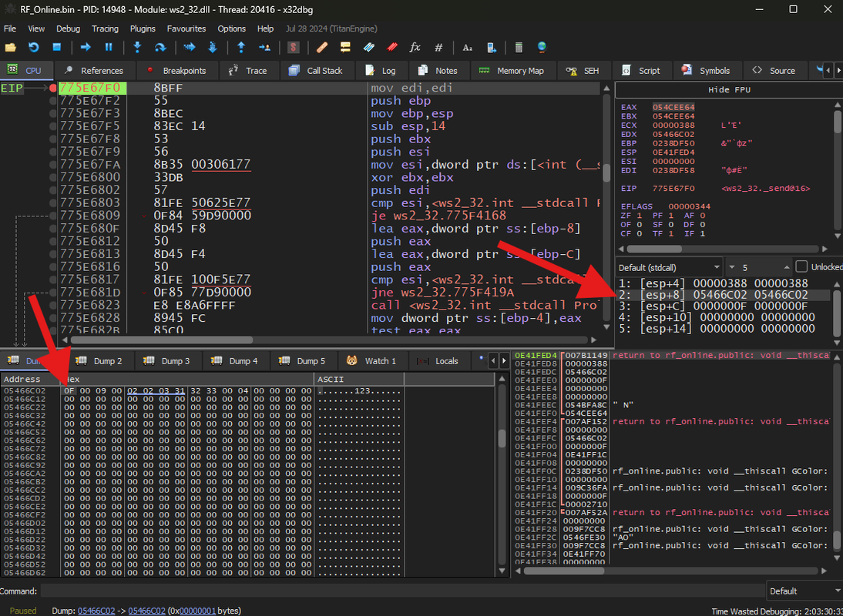Open the Plugins menu

tap(143, 28)
